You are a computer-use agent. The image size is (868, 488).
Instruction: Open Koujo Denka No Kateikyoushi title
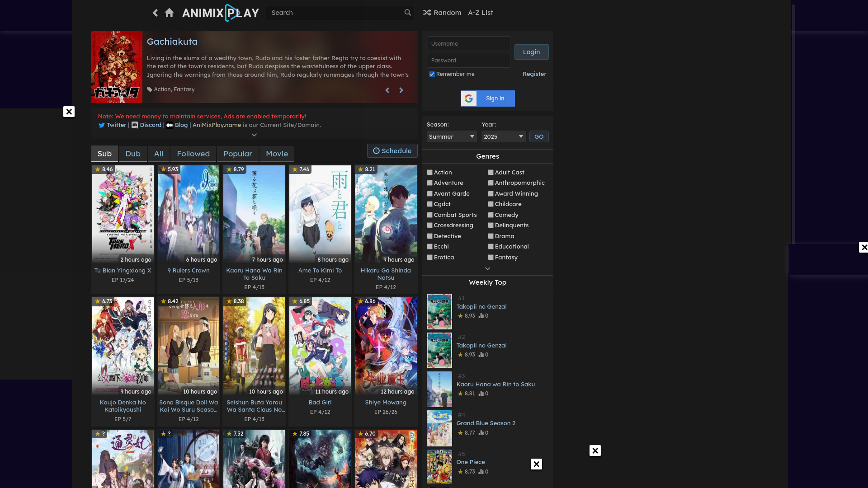[x=123, y=406]
